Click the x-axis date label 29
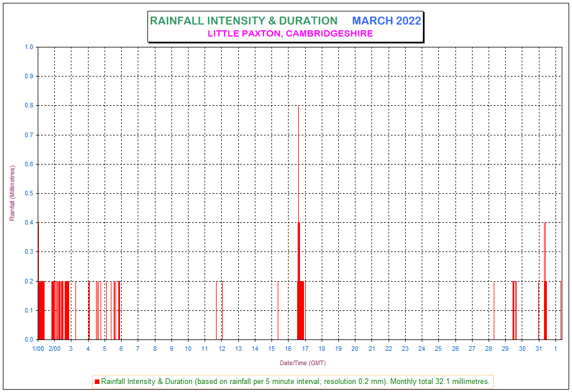 coord(505,349)
